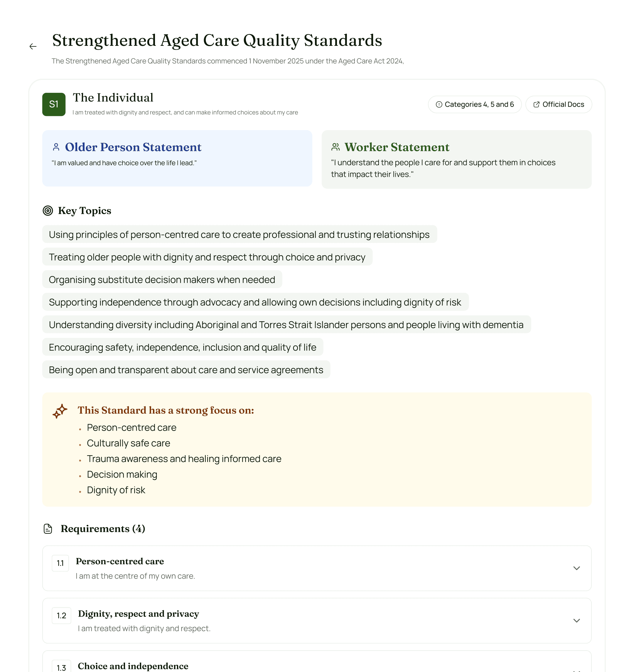634x672 pixels.
Task: Click the external link icon on Official Docs
Action: [536, 105]
